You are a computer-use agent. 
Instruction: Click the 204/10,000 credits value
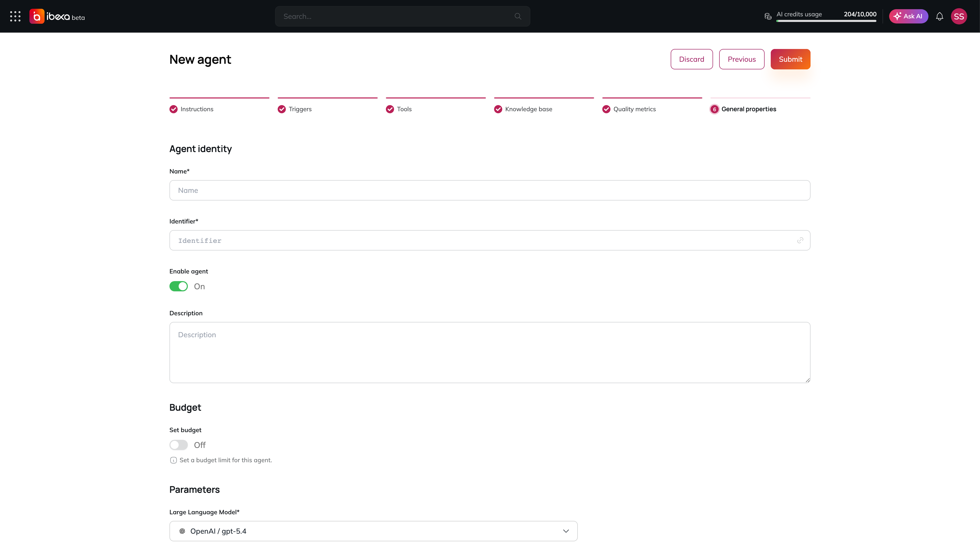pos(860,14)
